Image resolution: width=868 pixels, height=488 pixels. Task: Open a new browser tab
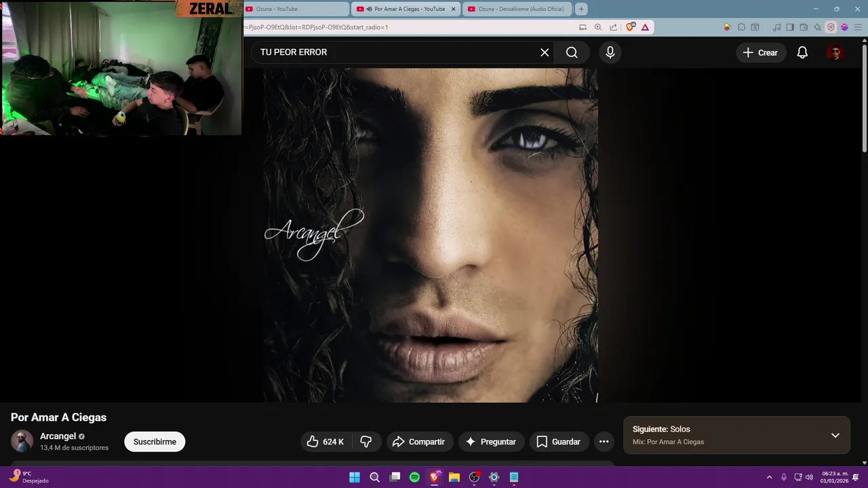click(581, 9)
